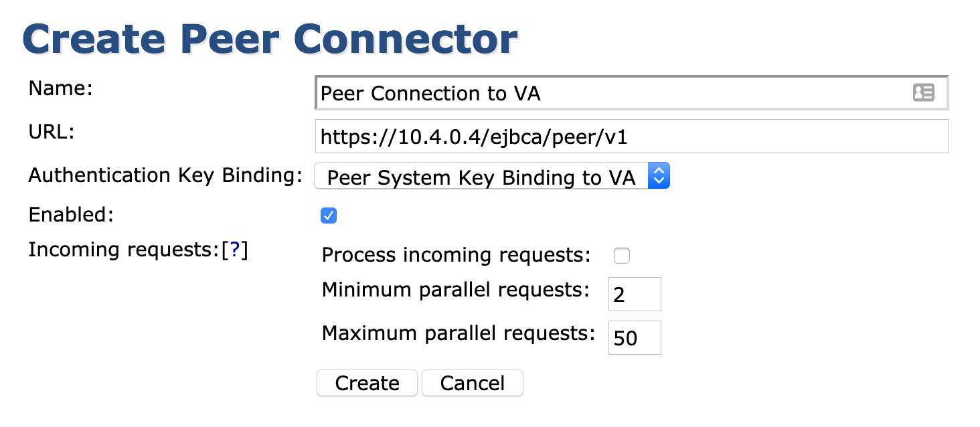Click the Create button

[367, 383]
